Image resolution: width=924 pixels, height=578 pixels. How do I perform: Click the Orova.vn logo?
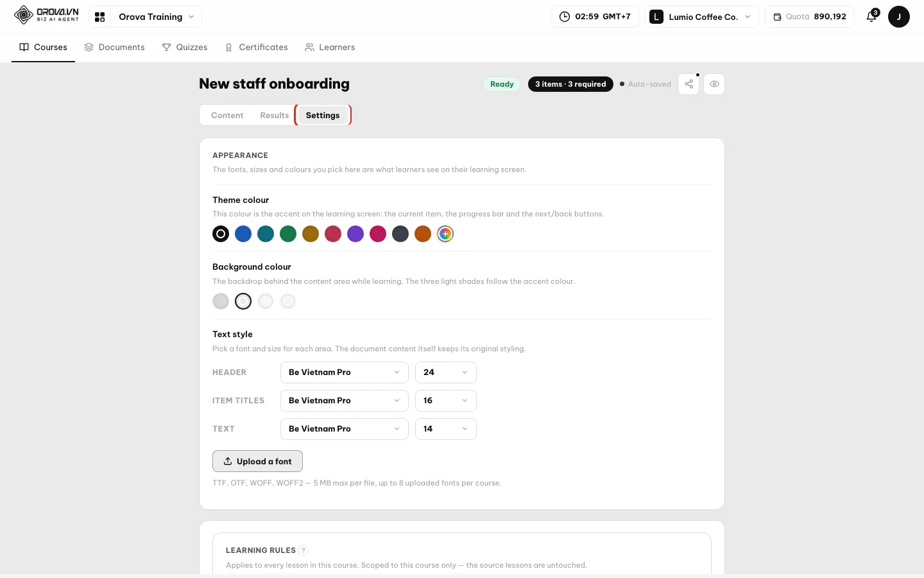pos(47,15)
